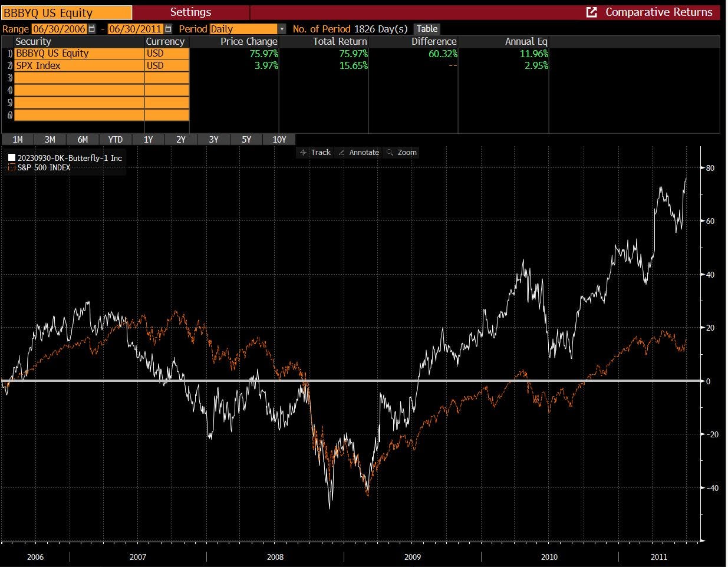Select the 1M range tab
This screenshot has width=728, height=567.
(x=18, y=140)
